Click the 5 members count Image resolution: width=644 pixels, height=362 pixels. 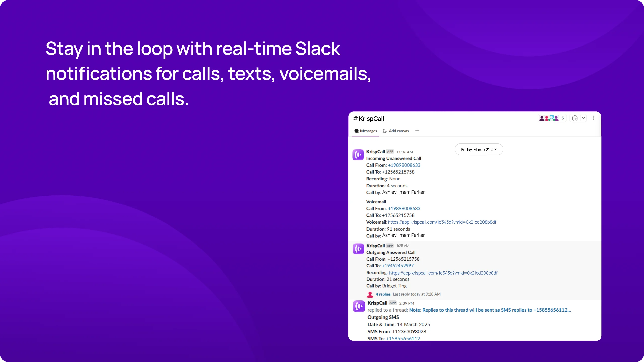(x=563, y=118)
